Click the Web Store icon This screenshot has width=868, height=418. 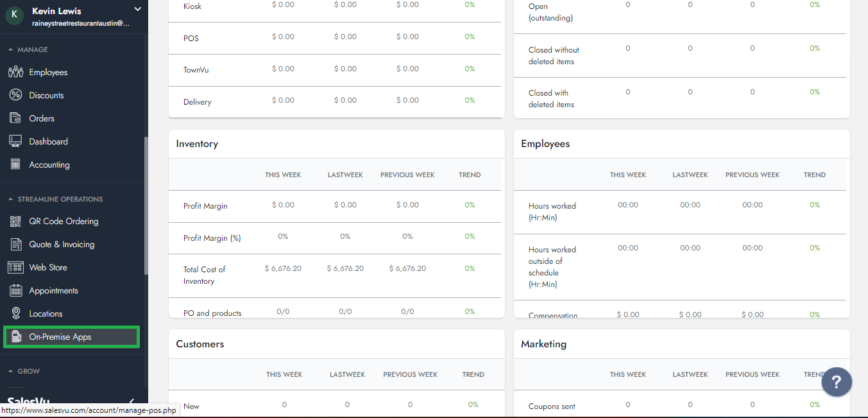[x=16, y=267]
